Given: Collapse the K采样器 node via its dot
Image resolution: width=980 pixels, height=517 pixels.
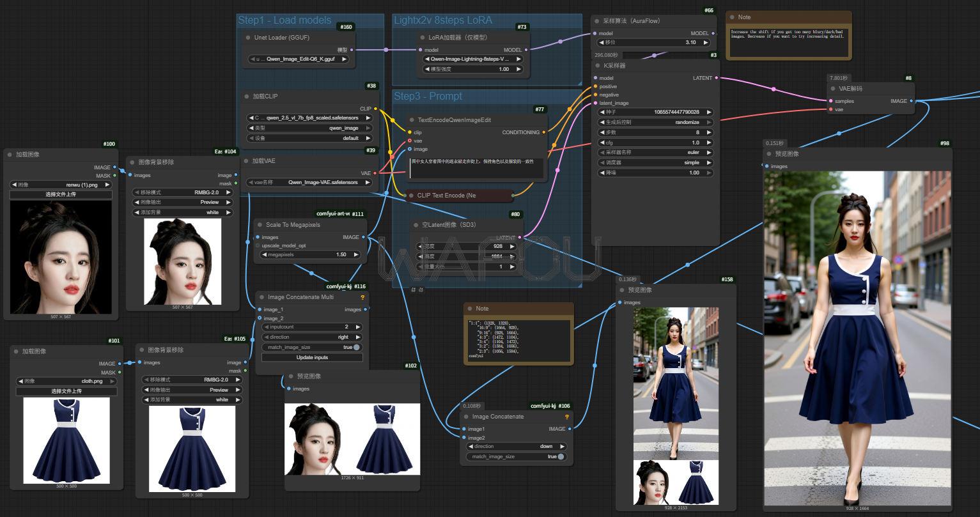Looking at the screenshot, I should (597, 66).
